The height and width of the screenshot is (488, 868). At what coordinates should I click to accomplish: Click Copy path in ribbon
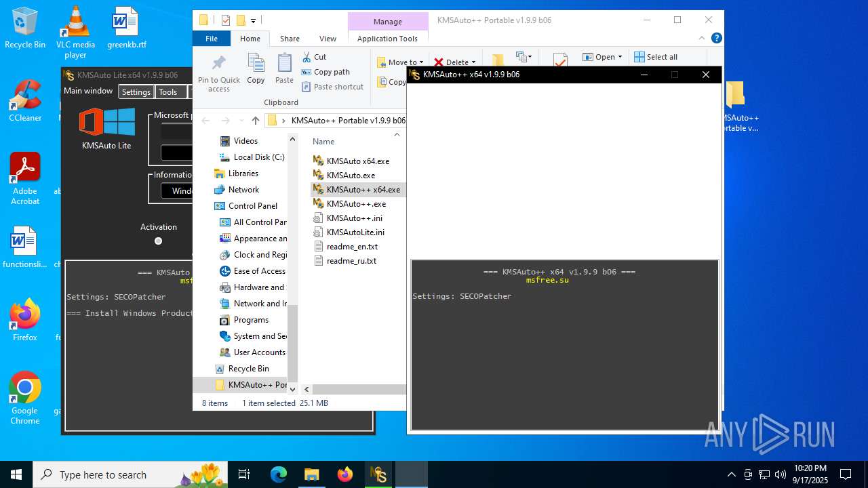point(325,72)
